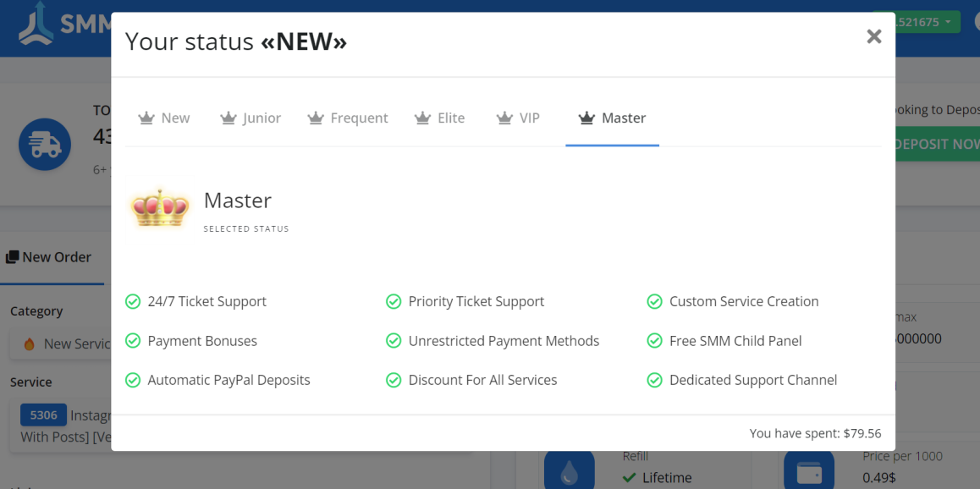Click the wallet price icon
This screenshot has width=980, height=489.
(x=809, y=471)
